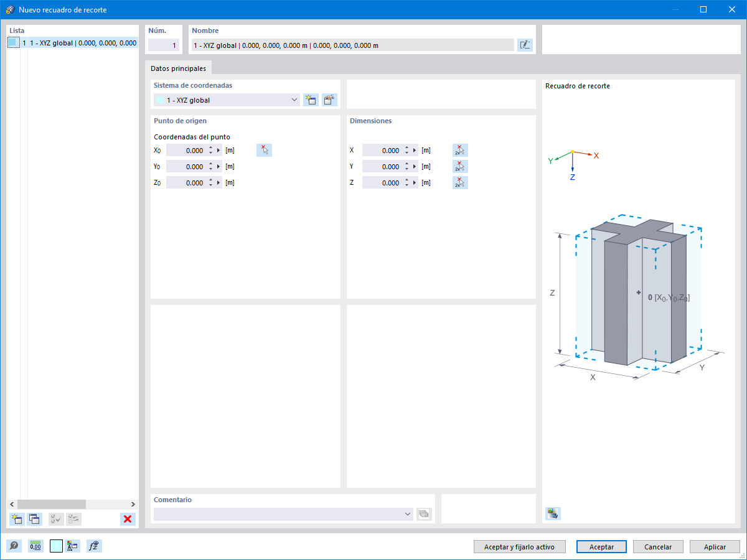Open the Z dimension flyout arrow
This screenshot has height=560, width=747.
(415, 182)
